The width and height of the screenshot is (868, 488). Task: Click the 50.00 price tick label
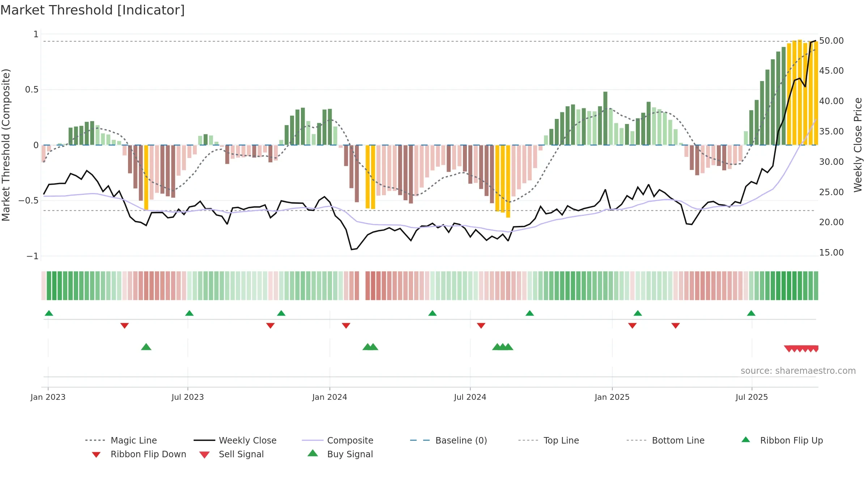click(x=831, y=41)
